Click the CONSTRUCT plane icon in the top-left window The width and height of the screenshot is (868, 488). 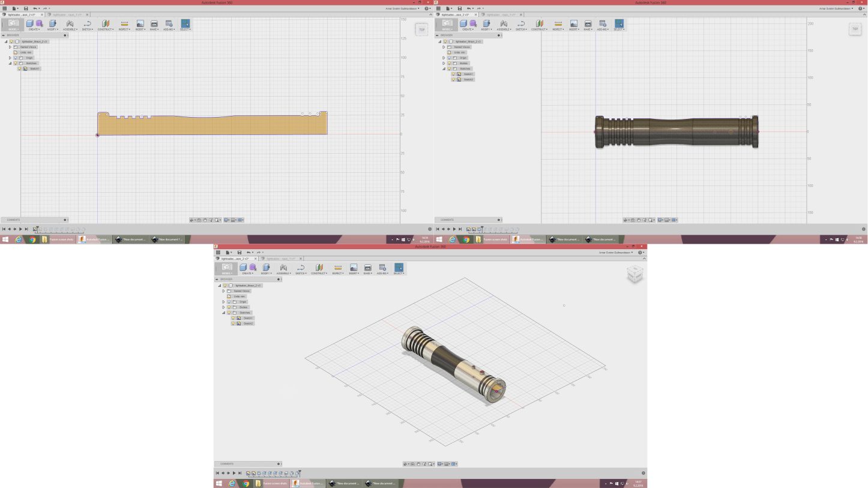[x=106, y=23]
